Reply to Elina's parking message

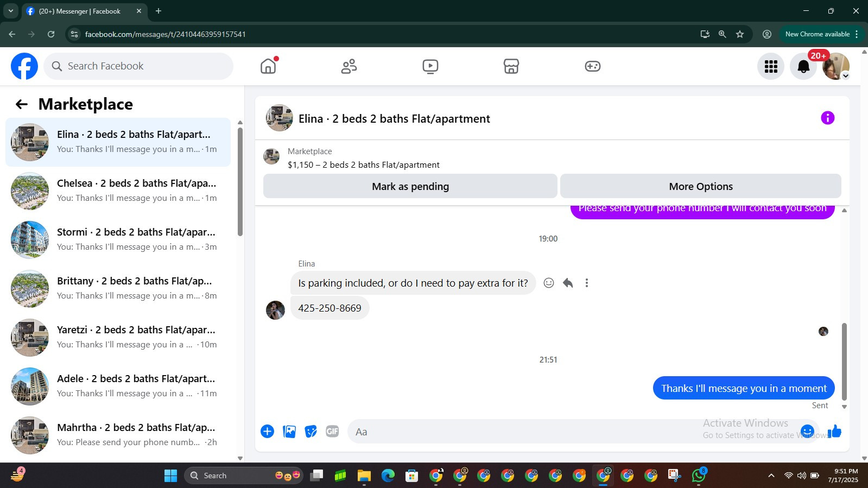[568, 283]
